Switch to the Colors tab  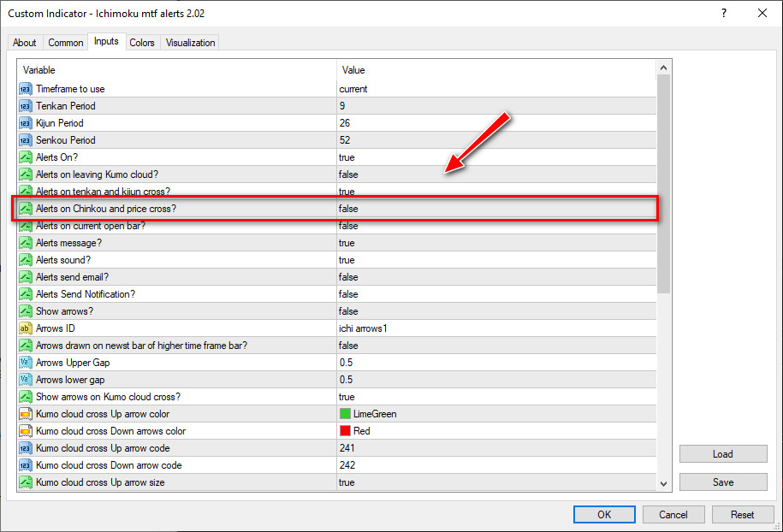coord(142,43)
